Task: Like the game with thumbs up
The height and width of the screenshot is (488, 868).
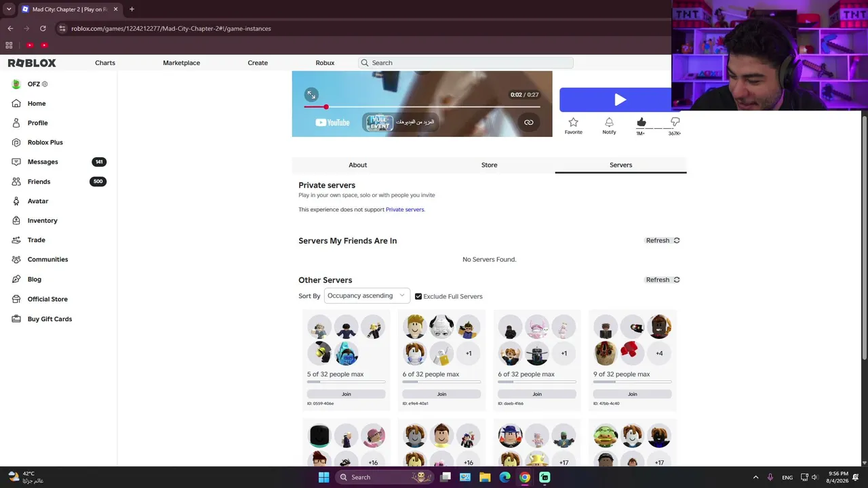Action: (641, 122)
